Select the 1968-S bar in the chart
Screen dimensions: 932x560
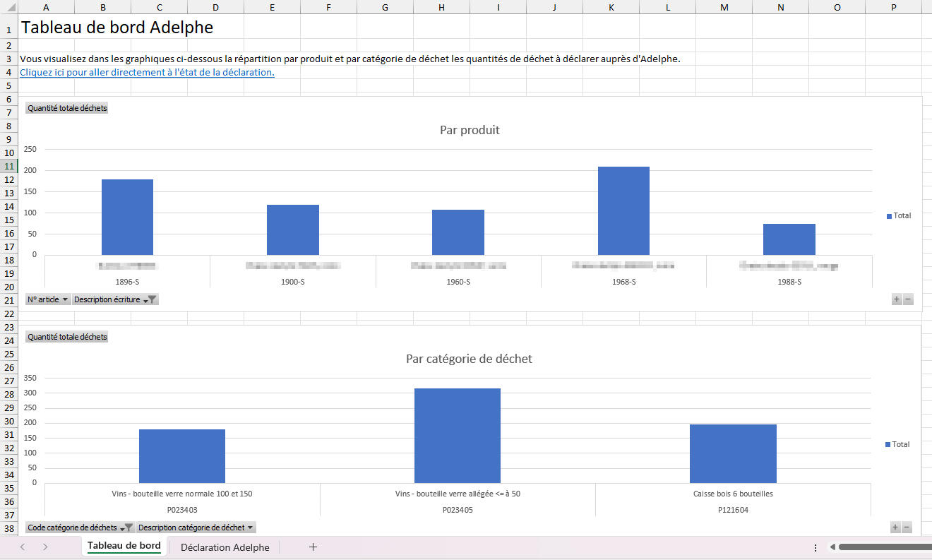click(x=623, y=210)
